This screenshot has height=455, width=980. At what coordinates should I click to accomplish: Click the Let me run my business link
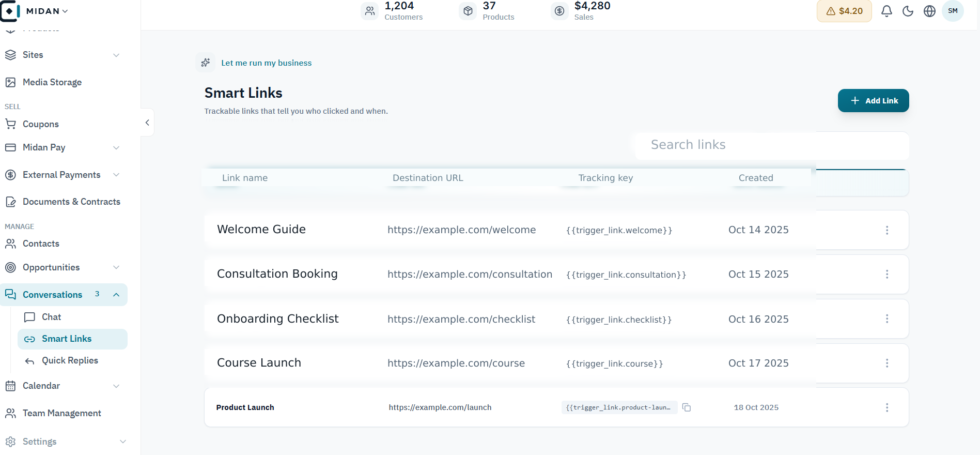click(x=267, y=63)
